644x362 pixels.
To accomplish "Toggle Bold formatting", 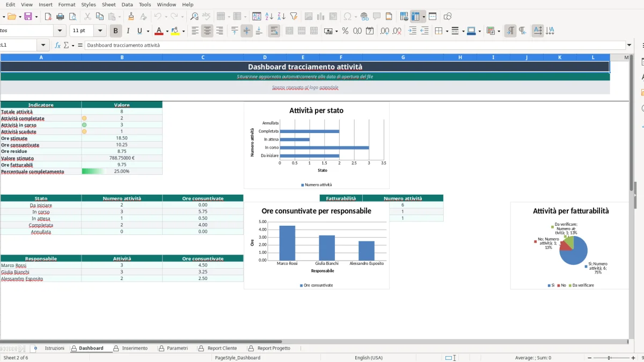I will point(115,31).
